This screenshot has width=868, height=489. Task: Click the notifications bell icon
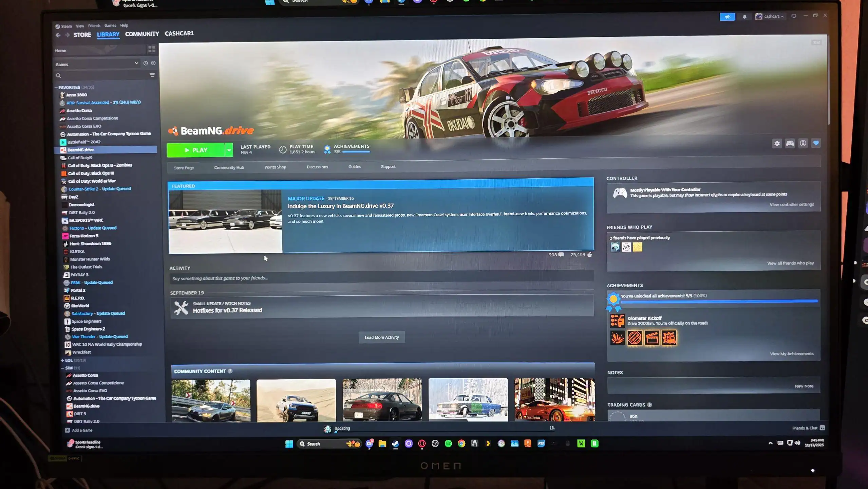pos(744,17)
